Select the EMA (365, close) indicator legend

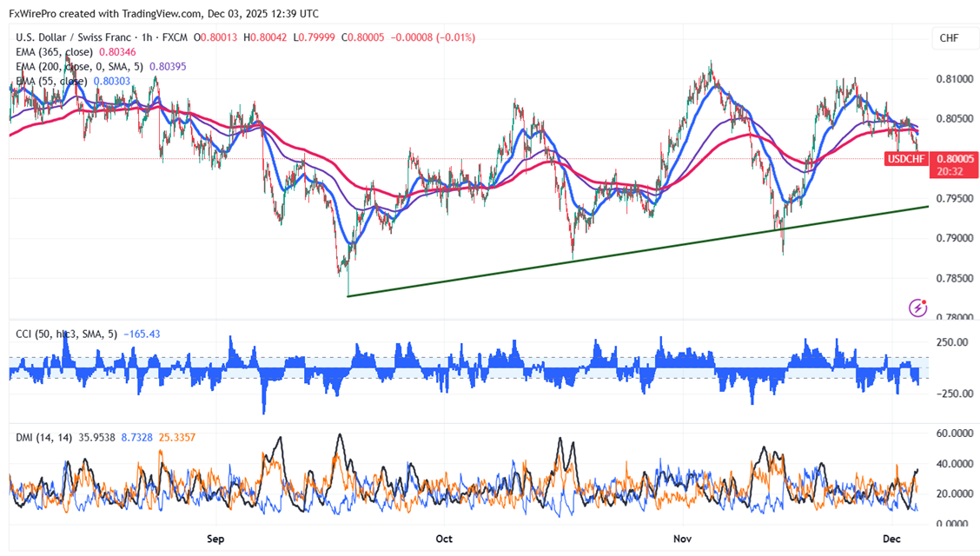(x=55, y=52)
